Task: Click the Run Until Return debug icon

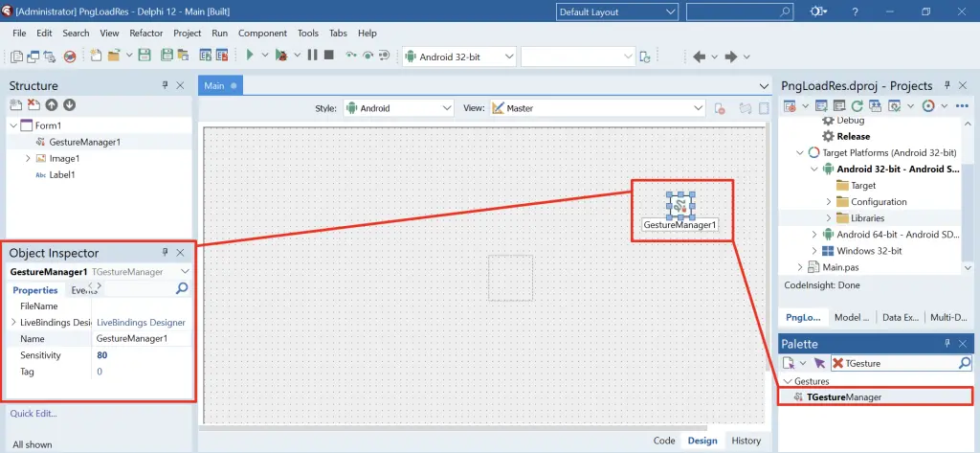Action: coord(385,55)
